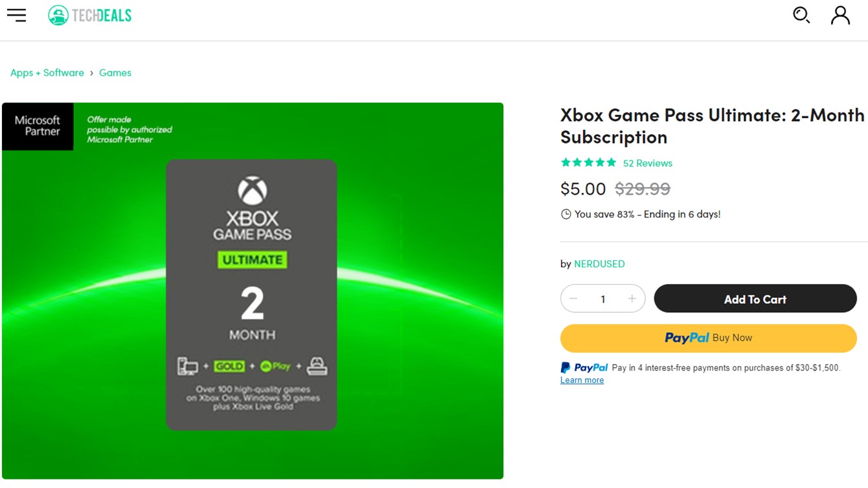The image size is (868, 488).
Task: Open the Games breadcrumb link
Action: [115, 73]
